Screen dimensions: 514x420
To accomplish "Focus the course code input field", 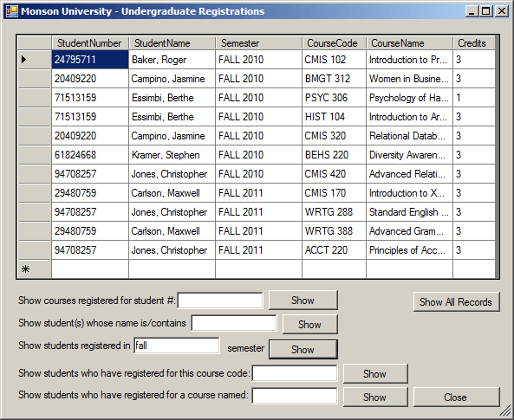I will coord(295,373).
